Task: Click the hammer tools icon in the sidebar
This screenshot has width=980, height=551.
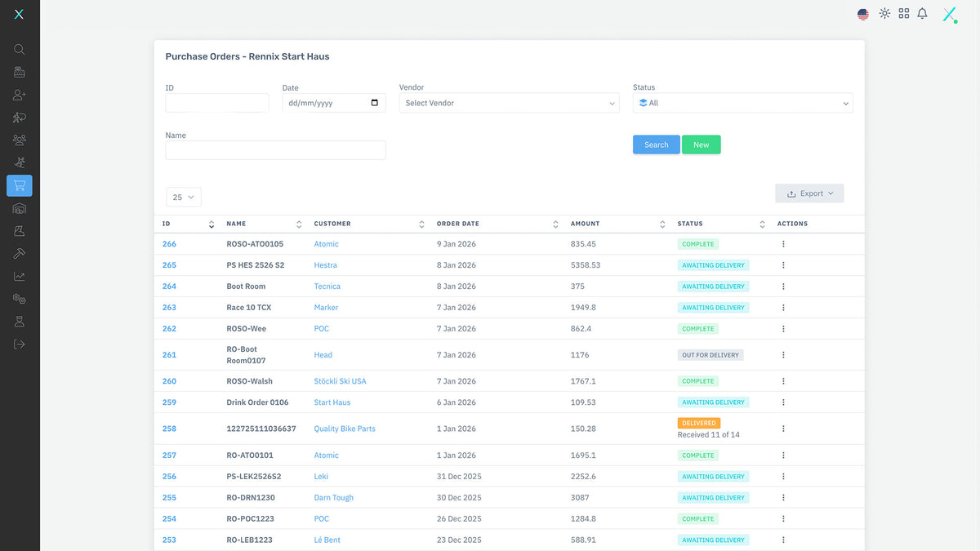Action: click(x=19, y=254)
